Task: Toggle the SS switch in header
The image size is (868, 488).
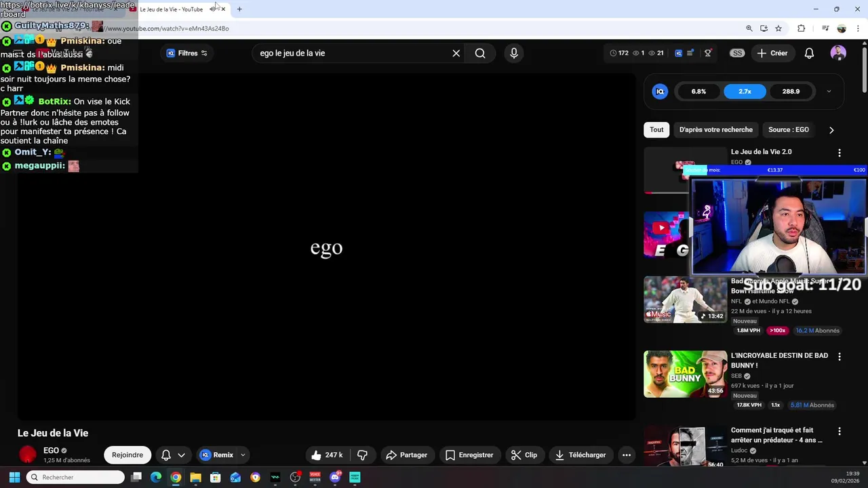Action: (737, 53)
